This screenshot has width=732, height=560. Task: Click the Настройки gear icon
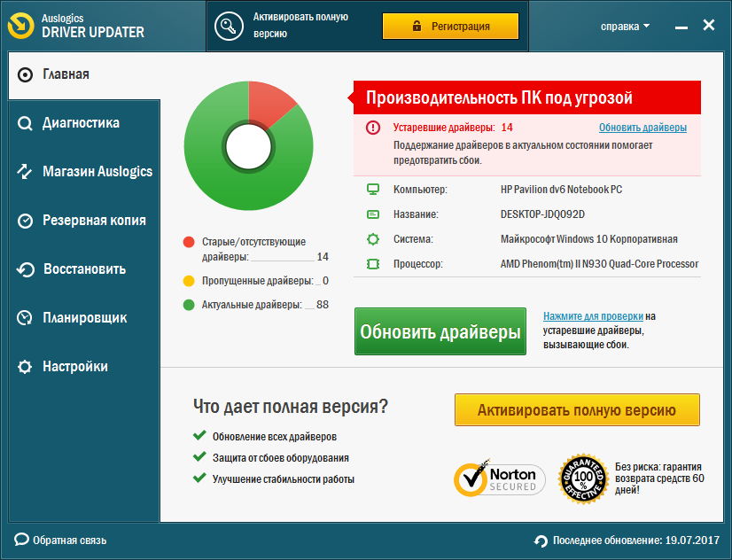click(x=25, y=367)
